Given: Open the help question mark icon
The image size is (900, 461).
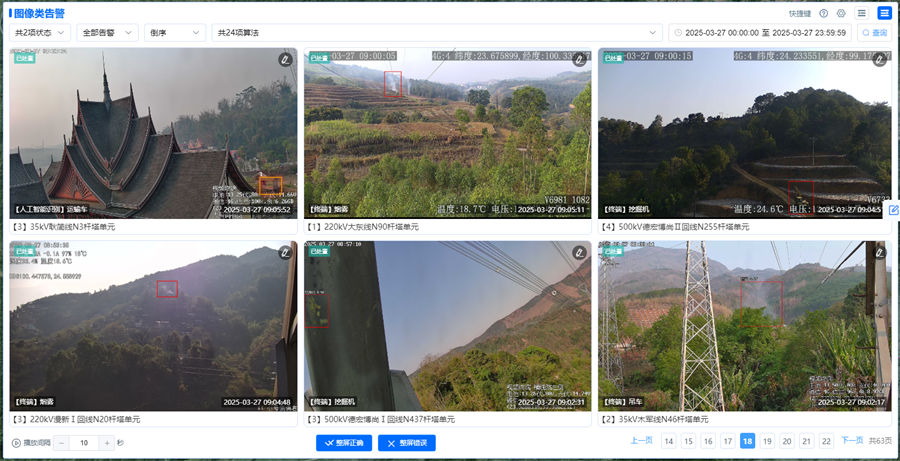Looking at the screenshot, I should pyautogui.click(x=824, y=13).
